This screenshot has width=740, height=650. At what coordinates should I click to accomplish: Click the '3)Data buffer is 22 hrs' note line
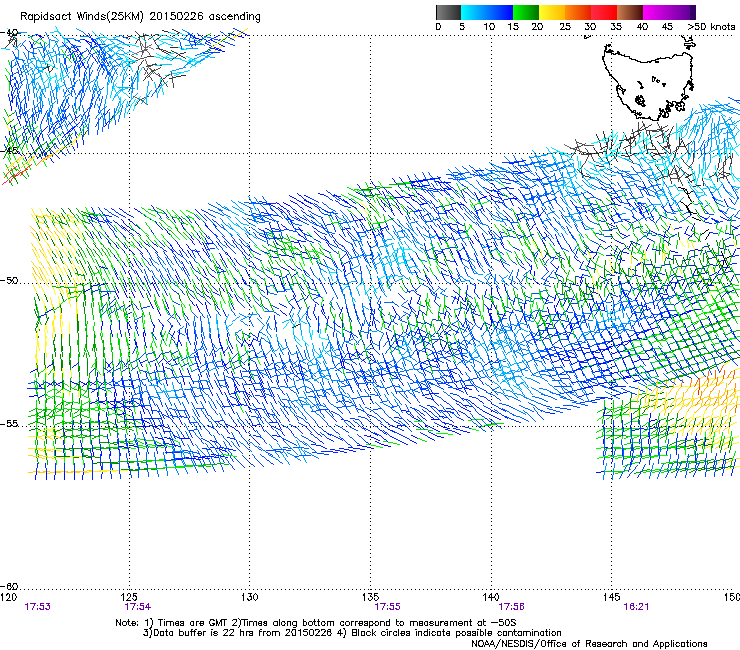352,633
